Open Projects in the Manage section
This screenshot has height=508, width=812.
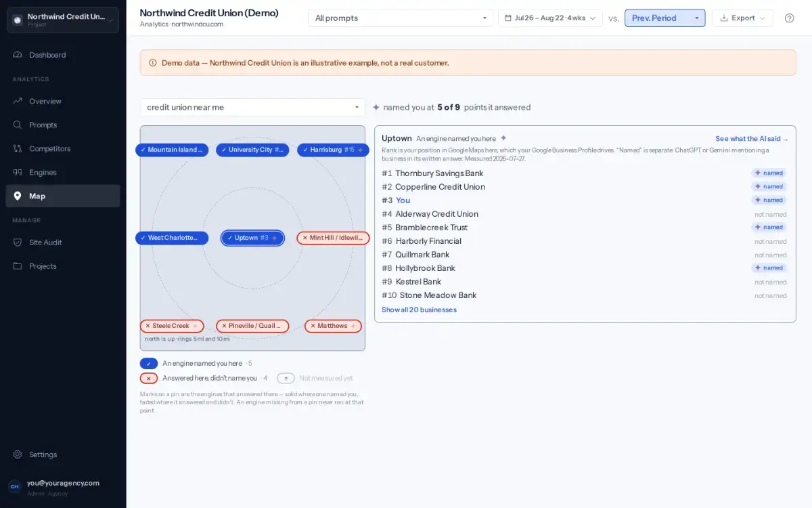pos(63,266)
